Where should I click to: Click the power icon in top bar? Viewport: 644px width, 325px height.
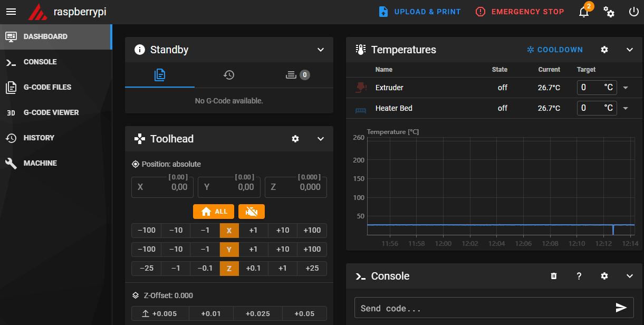(633, 12)
